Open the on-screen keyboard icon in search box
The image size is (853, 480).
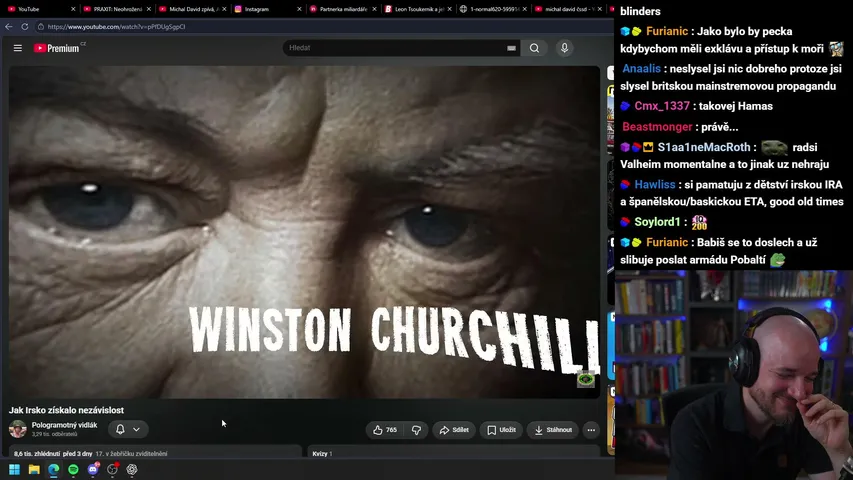[x=511, y=48]
